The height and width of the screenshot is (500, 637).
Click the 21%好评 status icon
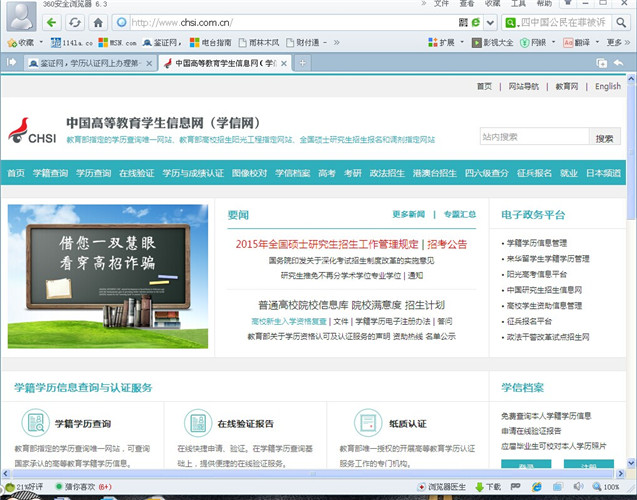tap(24, 487)
